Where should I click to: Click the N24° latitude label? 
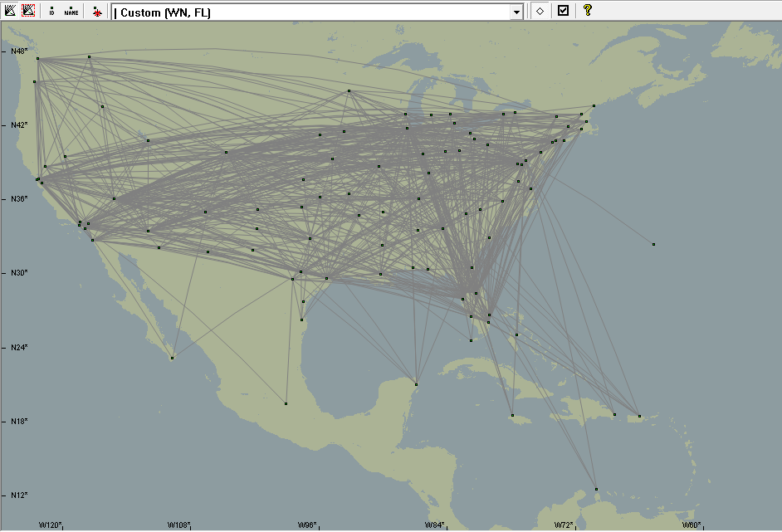click(x=19, y=347)
